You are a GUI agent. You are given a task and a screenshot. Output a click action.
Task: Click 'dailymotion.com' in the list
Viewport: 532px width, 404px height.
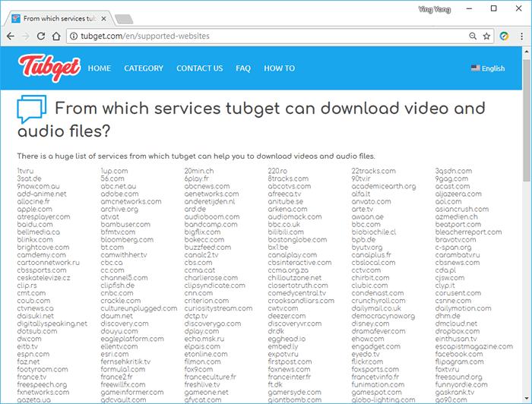463,308
